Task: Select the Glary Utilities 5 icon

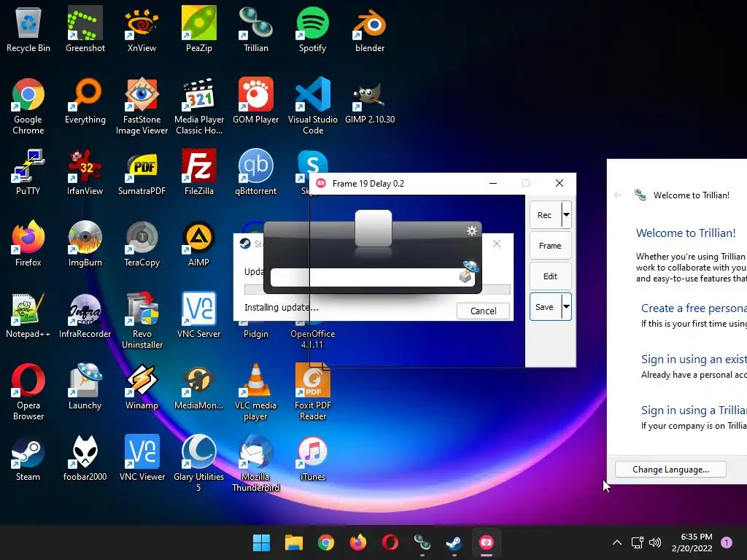Action: coord(198,463)
